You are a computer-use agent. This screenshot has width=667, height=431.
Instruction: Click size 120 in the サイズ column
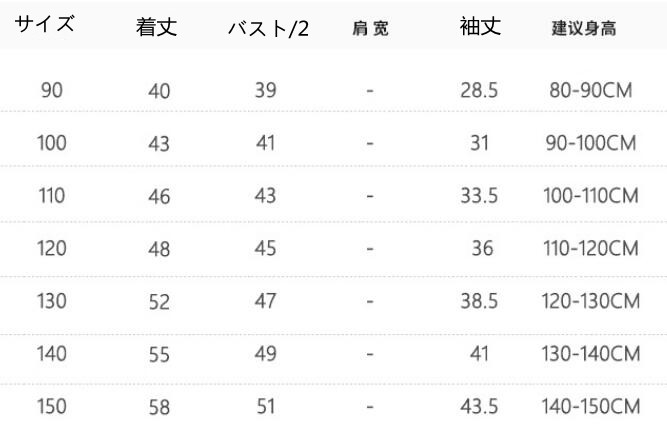[x=52, y=248]
